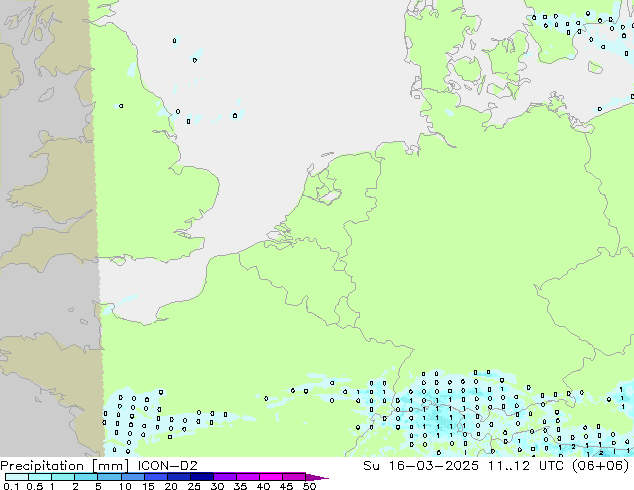Image resolution: width=634 pixels, height=490 pixels.
Task: Click the 30–35 mm purple legend swatch
Action: (224, 477)
